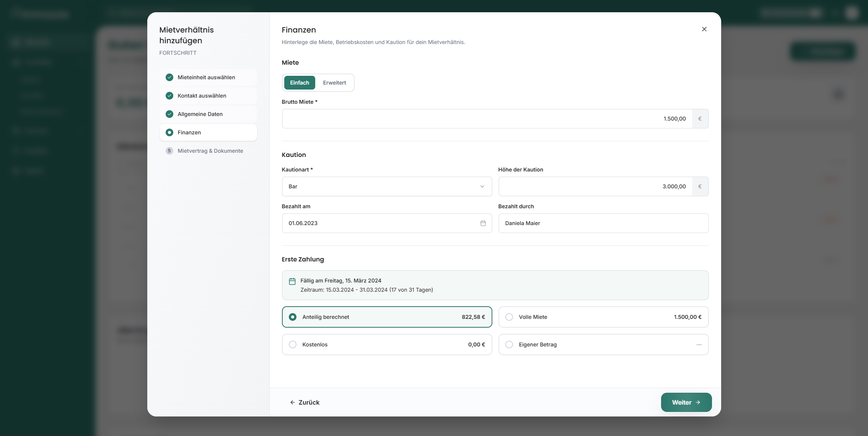Click the Kaution section heading
Screen dimensions: 868x436
click(294, 155)
